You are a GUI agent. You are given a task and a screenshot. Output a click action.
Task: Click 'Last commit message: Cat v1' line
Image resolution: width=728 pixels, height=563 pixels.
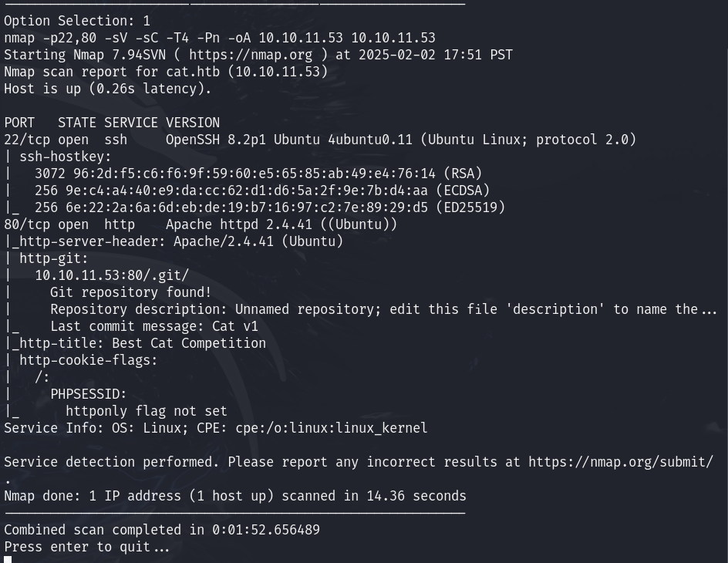tap(154, 326)
